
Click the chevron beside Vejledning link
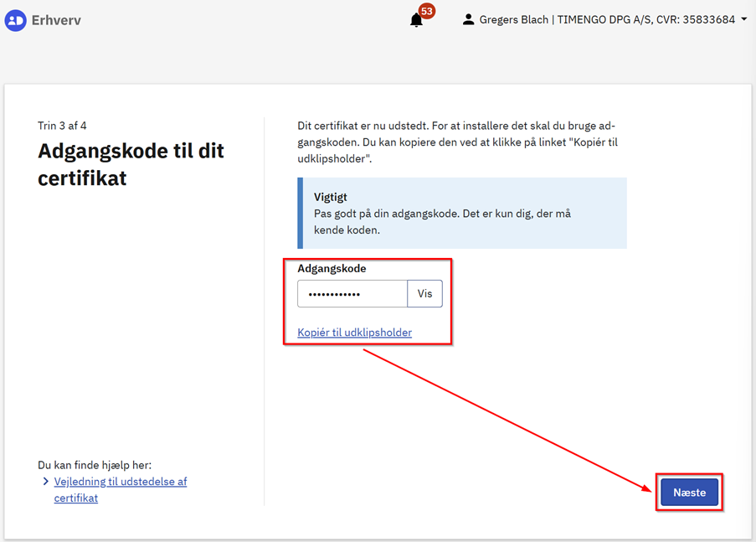(x=45, y=482)
